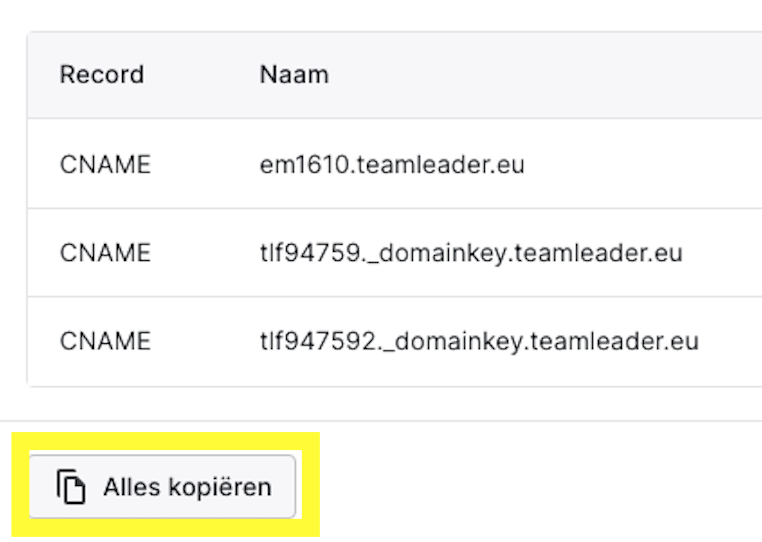Click the copy icon beside Alles kopiëren
Image resolution: width=762 pixels, height=542 pixels.
point(71,486)
